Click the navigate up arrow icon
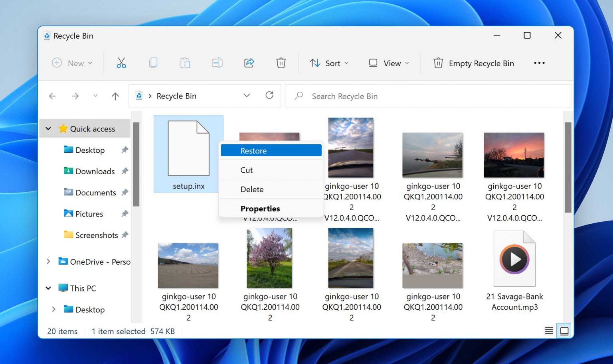The height and width of the screenshot is (364, 613). [115, 96]
